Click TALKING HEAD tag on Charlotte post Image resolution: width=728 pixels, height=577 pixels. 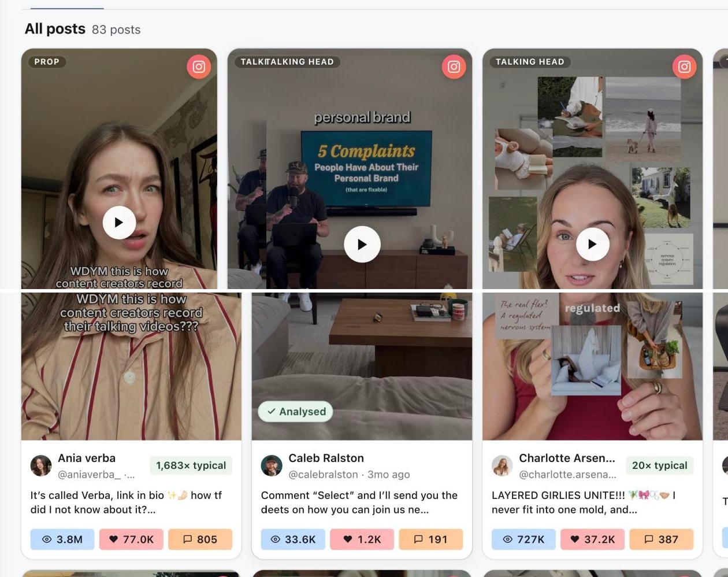pyautogui.click(x=530, y=62)
